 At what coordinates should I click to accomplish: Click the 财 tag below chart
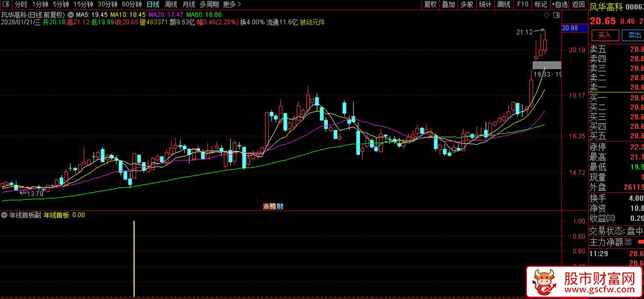pos(280,206)
